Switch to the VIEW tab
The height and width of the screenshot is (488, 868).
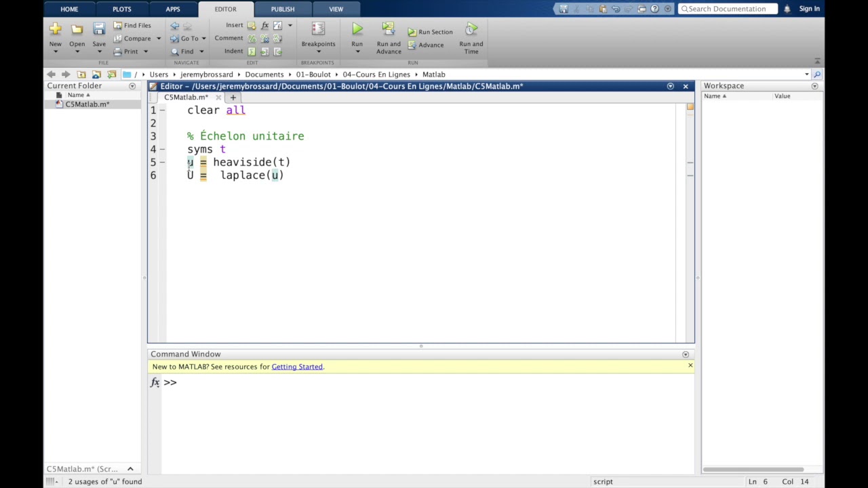click(x=336, y=9)
